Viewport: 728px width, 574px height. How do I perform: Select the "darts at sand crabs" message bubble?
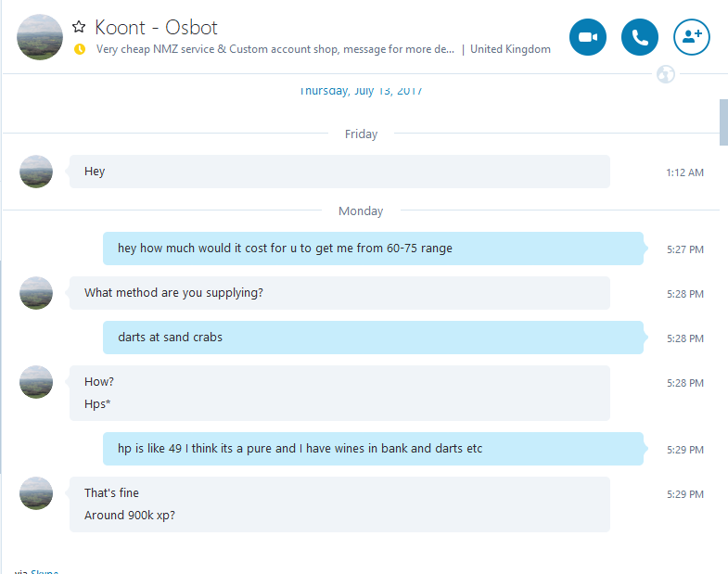tap(372, 338)
